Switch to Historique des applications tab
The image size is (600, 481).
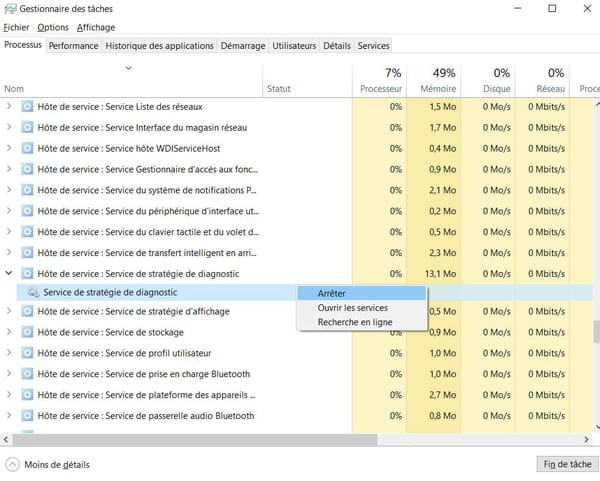pos(160,46)
